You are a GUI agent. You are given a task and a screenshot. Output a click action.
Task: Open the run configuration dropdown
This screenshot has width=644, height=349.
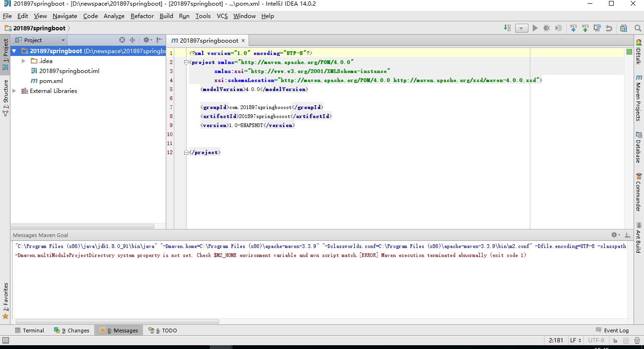522,28
